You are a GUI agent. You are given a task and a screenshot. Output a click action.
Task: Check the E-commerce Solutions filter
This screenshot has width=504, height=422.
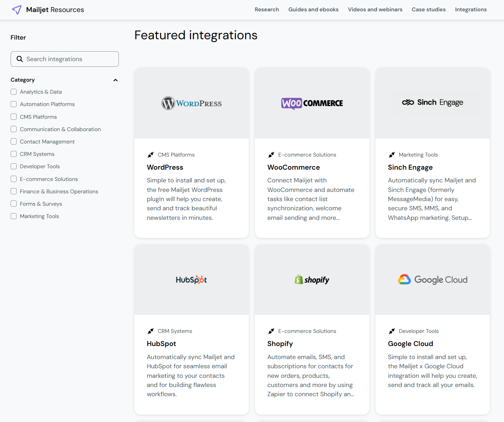click(13, 179)
